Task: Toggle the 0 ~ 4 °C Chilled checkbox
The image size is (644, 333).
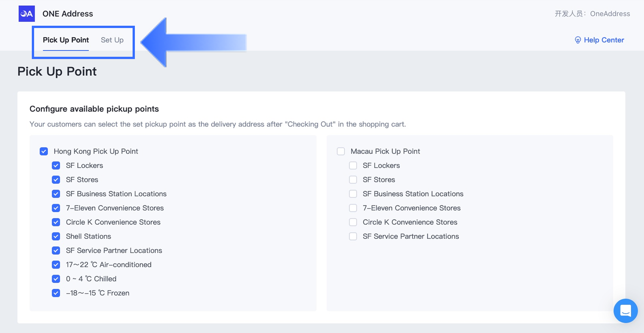Action: 56,279
